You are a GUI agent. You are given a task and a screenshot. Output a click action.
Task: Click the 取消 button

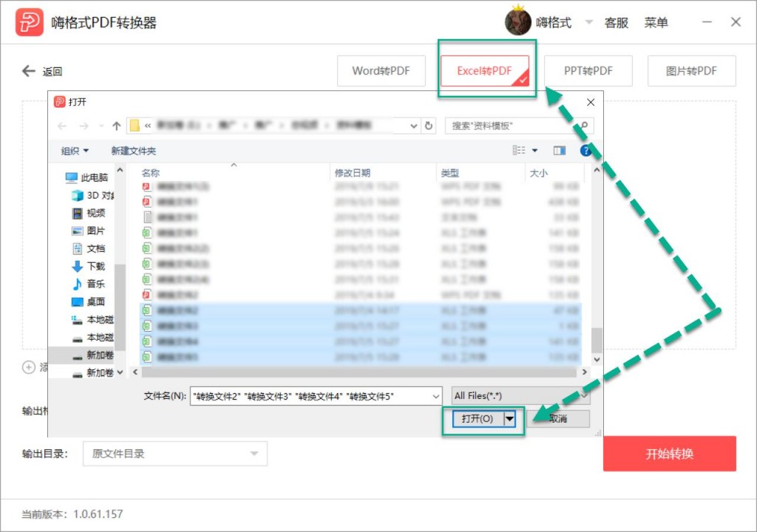point(558,418)
